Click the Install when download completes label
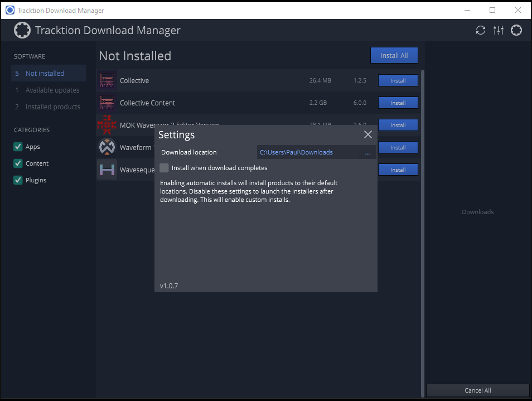This screenshot has width=532, height=401. pos(220,168)
